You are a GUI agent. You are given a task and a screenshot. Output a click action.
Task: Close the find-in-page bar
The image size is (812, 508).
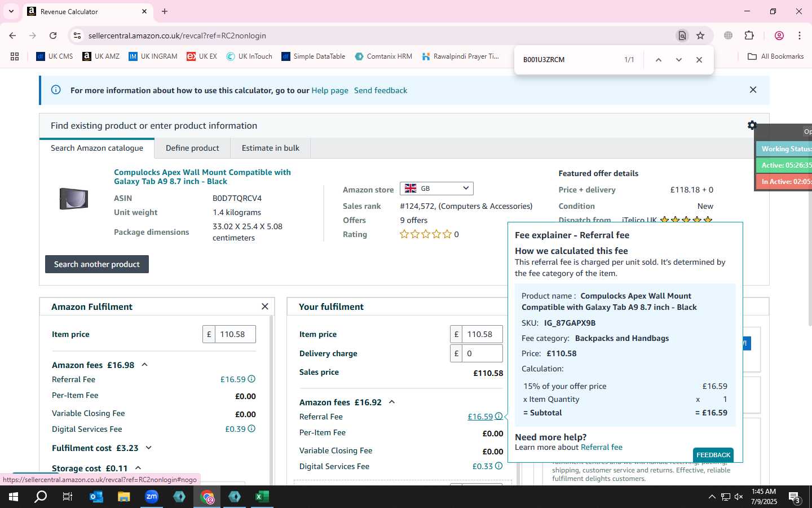click(699, 60)
